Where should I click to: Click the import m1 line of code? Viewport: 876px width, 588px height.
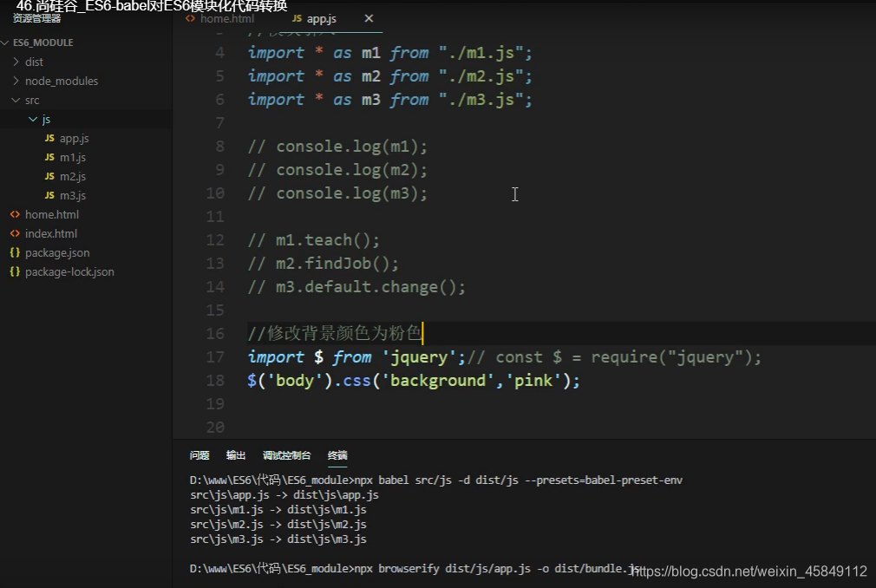point(390,53)
